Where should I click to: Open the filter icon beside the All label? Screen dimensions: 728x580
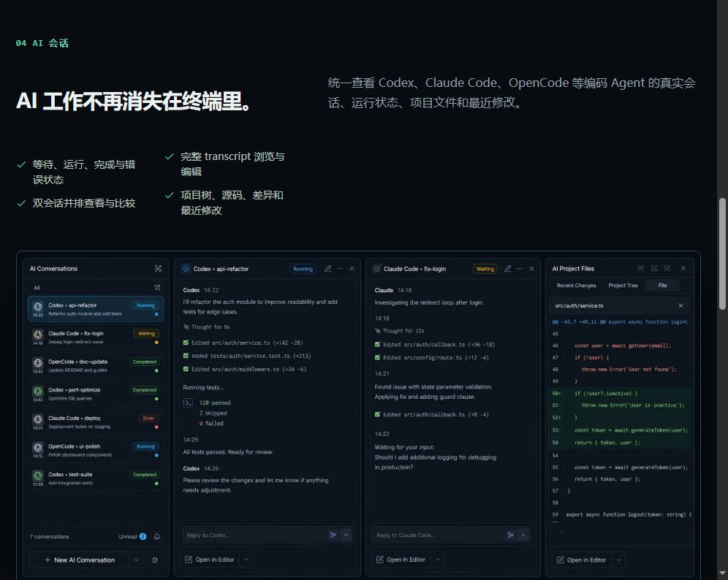(157, 288)
